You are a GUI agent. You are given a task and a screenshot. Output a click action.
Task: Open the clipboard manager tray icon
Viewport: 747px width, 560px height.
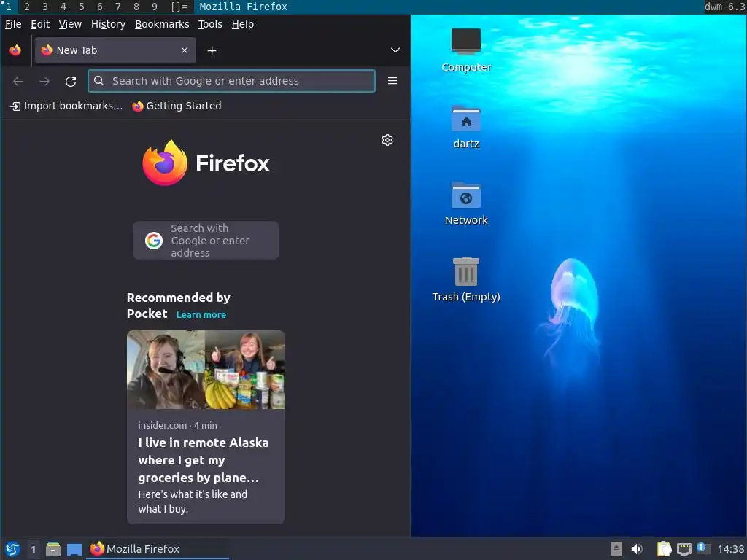point(664,549)
